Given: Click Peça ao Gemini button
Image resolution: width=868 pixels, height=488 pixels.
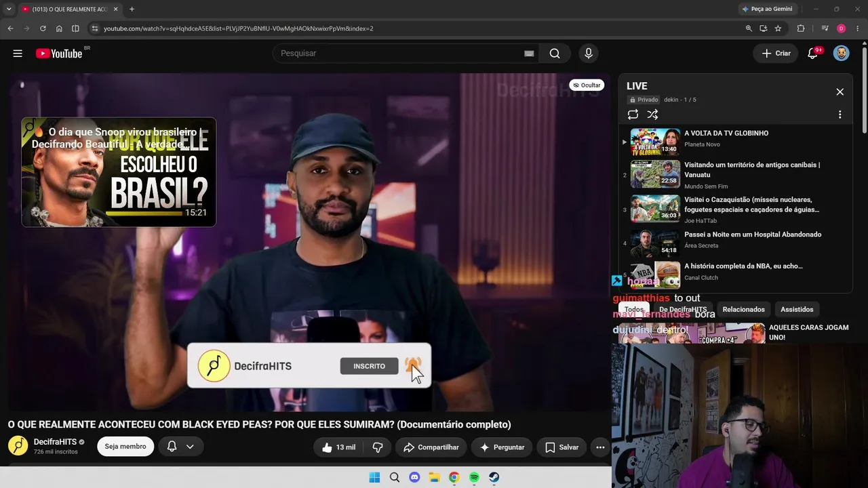Looking at the screenshot, I should click(767, 9).
